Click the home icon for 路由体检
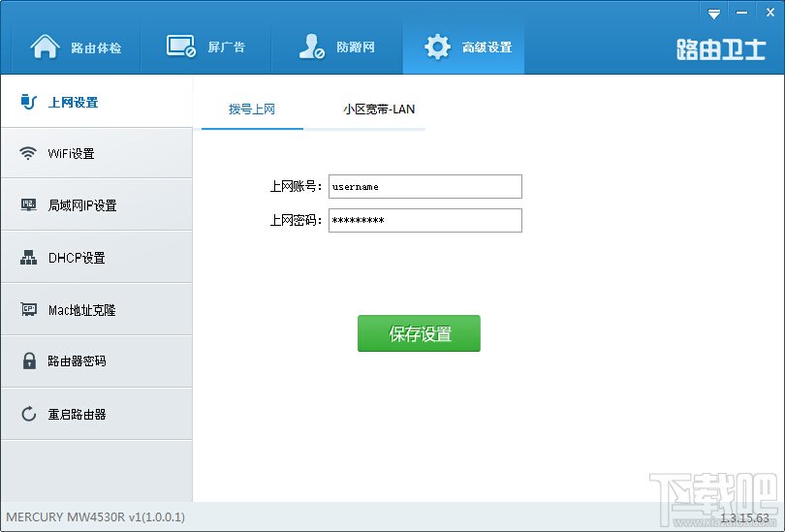Screen dimensions: 785x532 pyautogui.click(x=45, y=47)
